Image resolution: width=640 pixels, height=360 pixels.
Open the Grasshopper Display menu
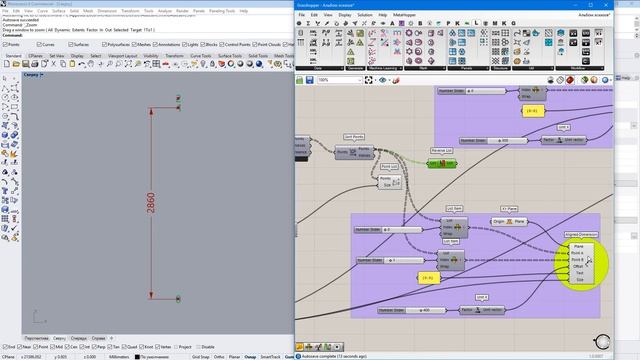tap(344, 15)
